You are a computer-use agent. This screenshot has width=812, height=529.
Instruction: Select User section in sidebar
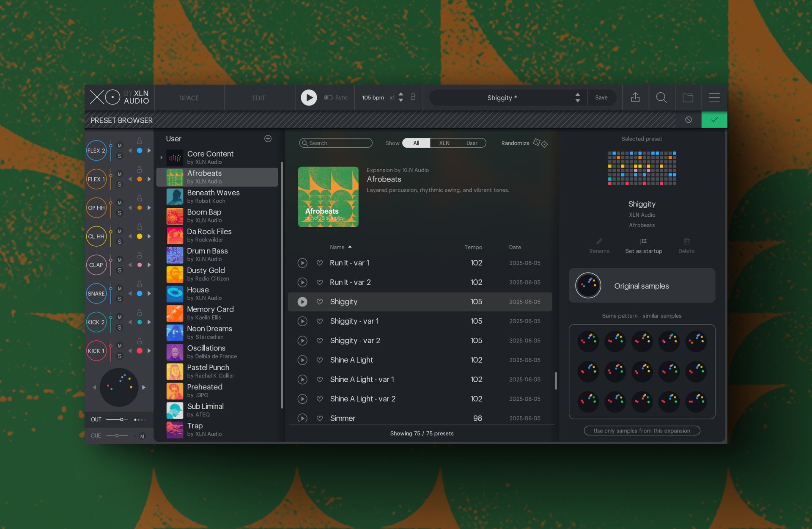(173, 139)
